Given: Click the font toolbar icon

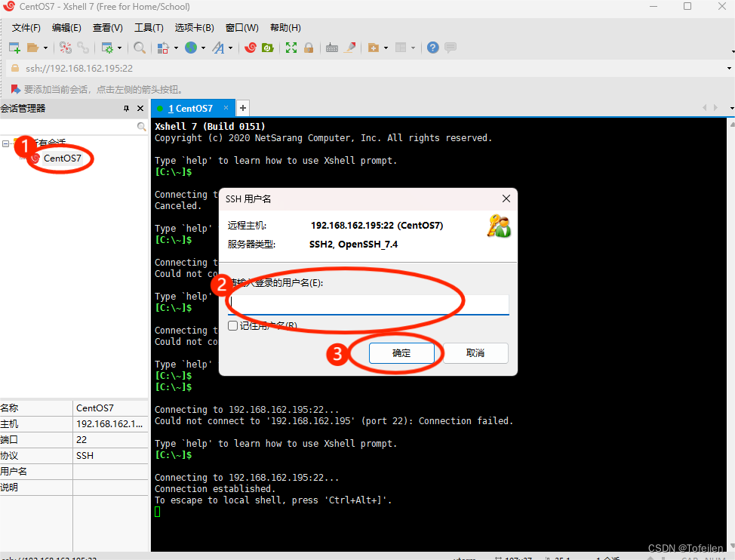Looking at the screenshot, I should [218, 48].
